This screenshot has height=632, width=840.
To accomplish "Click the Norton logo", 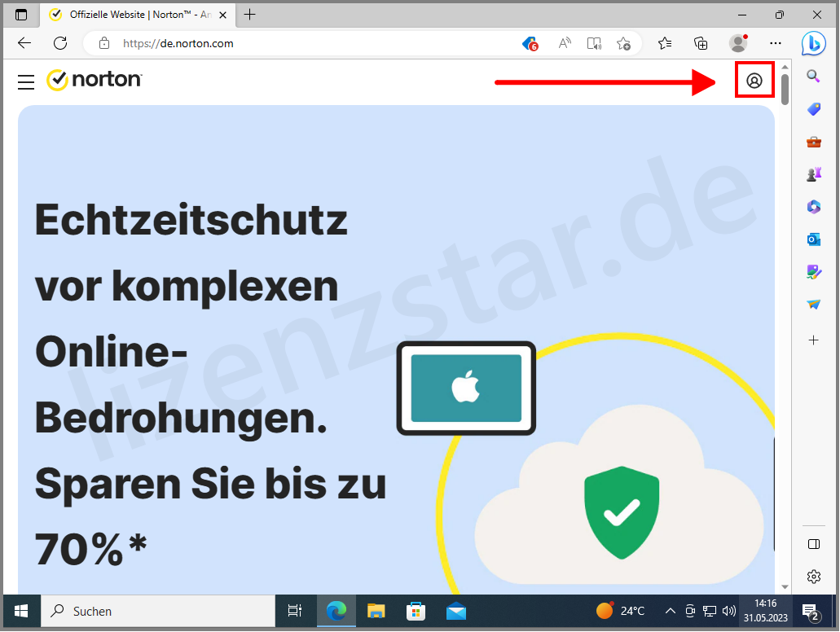I will point(95,80).
